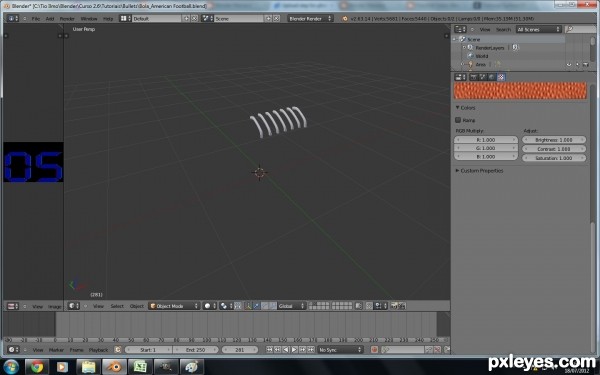Click the Brightness: 1.000 field
The width and height of the screenshot is (600, 375).
pyautogui.click(x=554, y=140)
